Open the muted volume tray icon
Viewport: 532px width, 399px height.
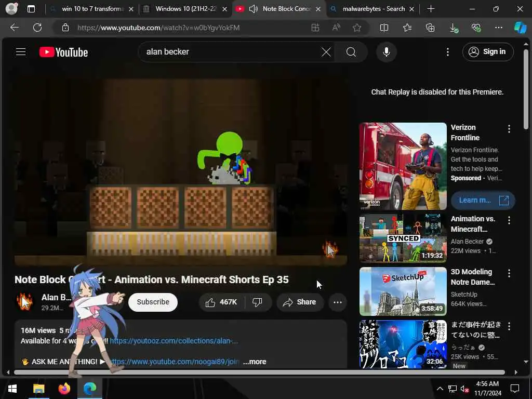tap(464, 389)
